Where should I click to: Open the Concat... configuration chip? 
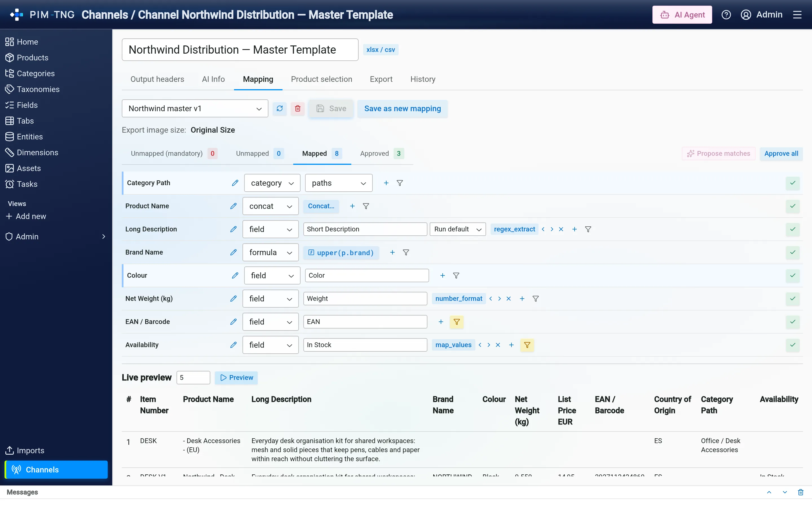click(321, 206)
